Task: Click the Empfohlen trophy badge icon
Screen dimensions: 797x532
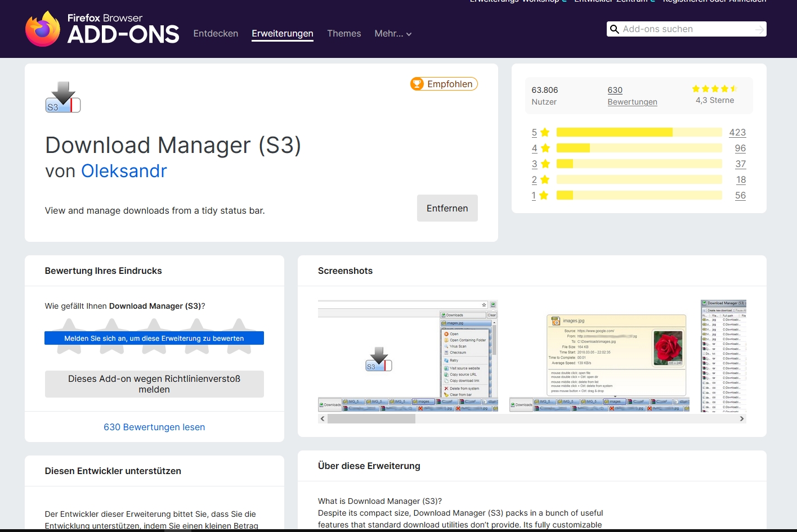Action: pos(417,84)
